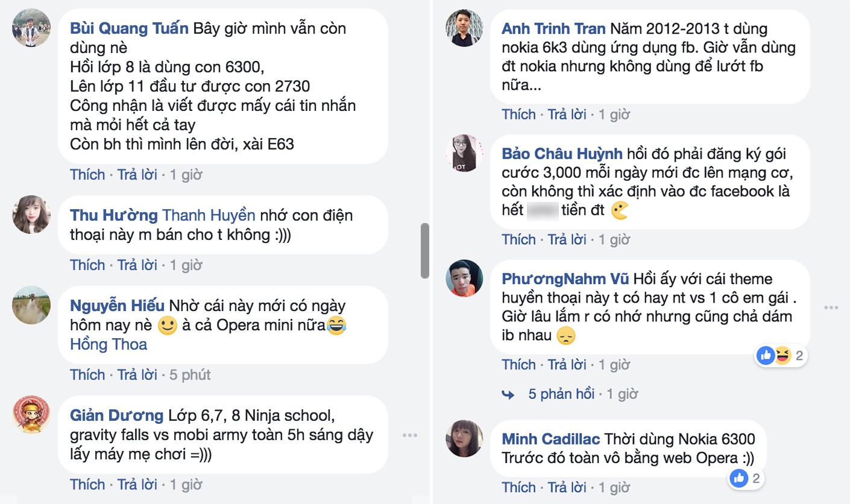Open the options menu beside PhươngNahm Vũ's comment
The image size is (850, 504).
point(831,307)
